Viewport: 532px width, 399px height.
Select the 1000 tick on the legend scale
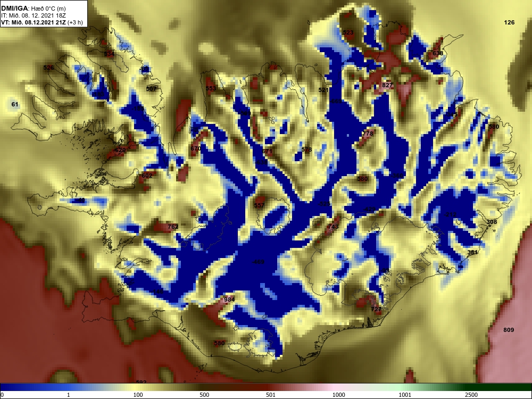coord(338,395)
